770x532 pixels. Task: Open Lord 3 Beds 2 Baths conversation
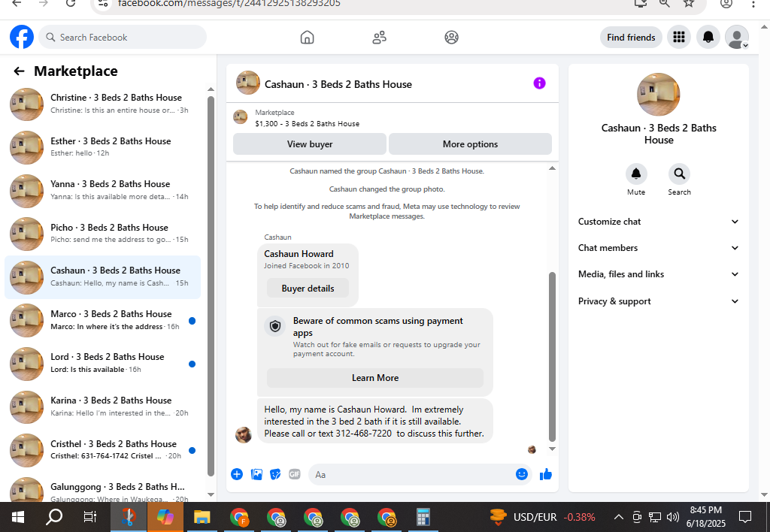coord(102,364)
